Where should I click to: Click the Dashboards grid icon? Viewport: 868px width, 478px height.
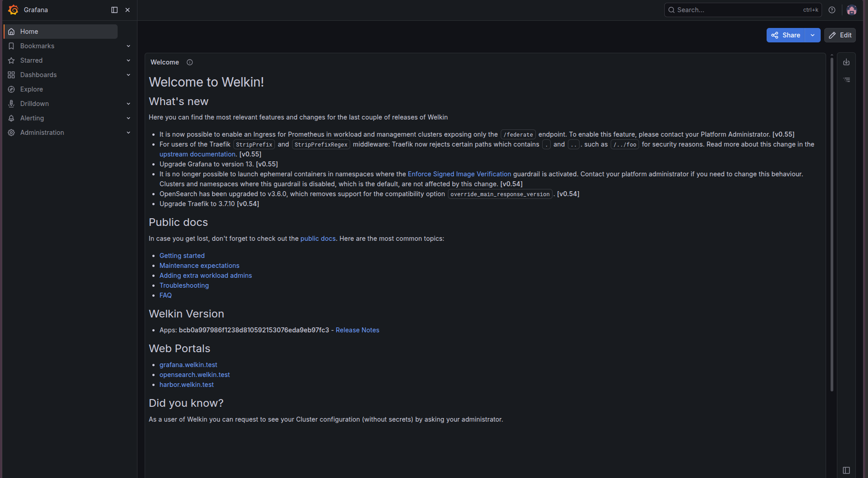(11, 75)
